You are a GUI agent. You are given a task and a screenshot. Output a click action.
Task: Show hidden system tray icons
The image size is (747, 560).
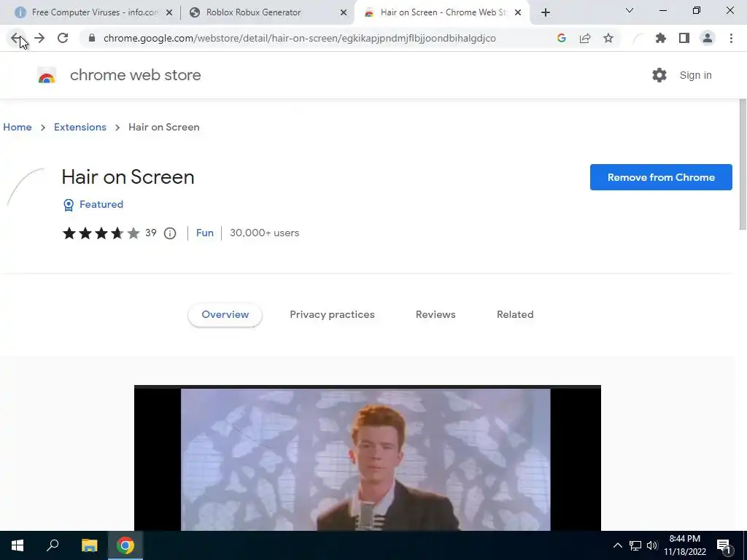(x=617, y=545)
